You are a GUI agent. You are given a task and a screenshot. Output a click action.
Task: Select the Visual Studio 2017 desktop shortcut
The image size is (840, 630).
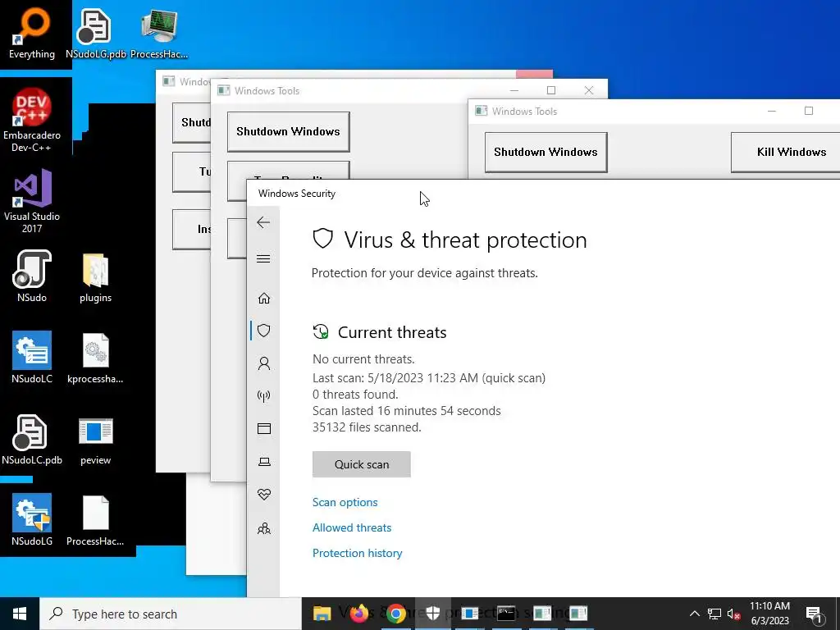coord(32,201)
